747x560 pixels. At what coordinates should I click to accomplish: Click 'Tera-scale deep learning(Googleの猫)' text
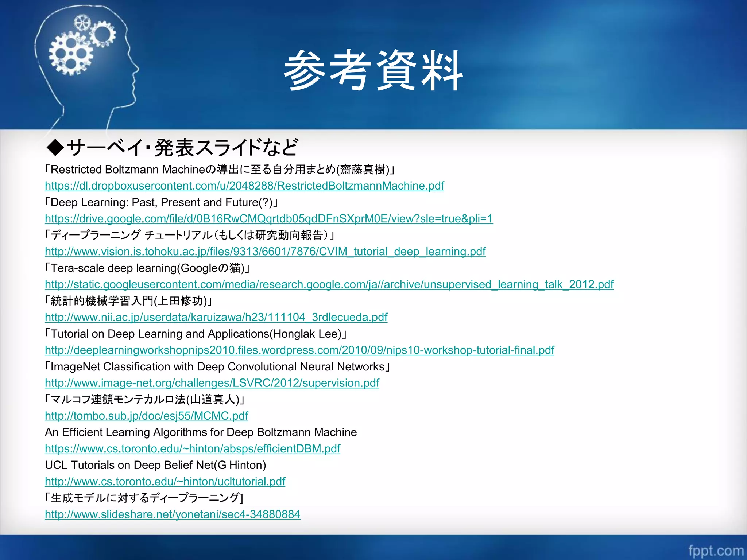coord(147,268)
